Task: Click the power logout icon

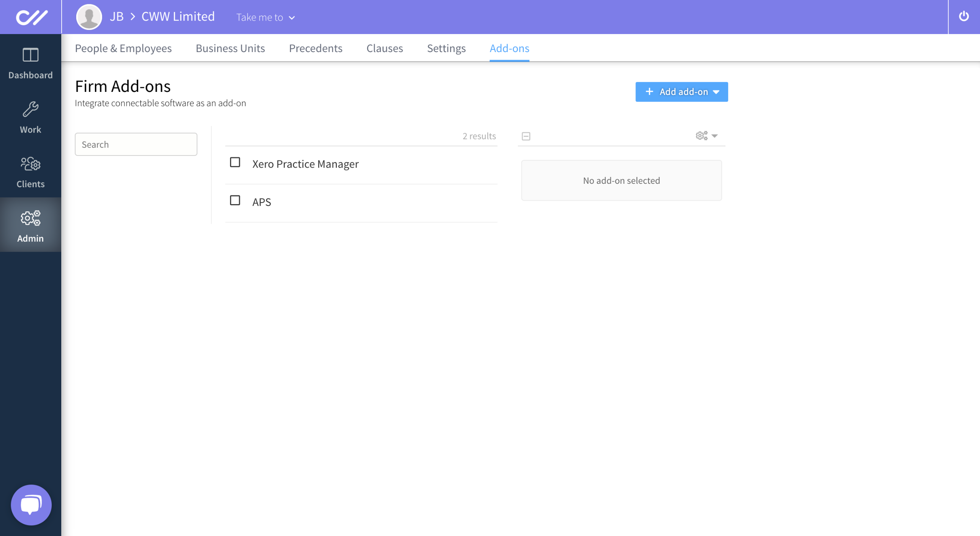Action: [964, 16]
